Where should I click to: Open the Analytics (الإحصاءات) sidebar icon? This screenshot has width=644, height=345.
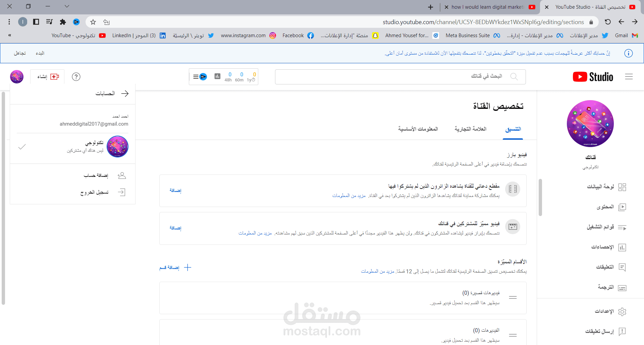(x=622, y=247)
